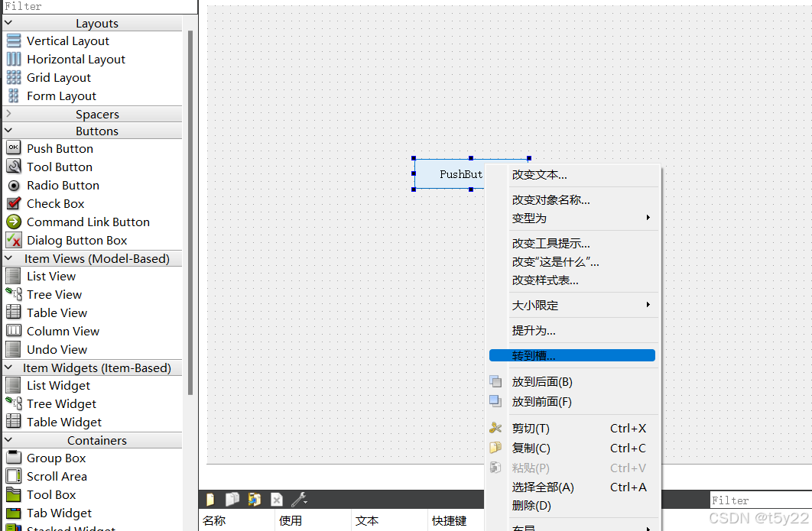Select the Command Link Button icon
Viewport: 812px width, 531px height.
[x=14, y=222]
